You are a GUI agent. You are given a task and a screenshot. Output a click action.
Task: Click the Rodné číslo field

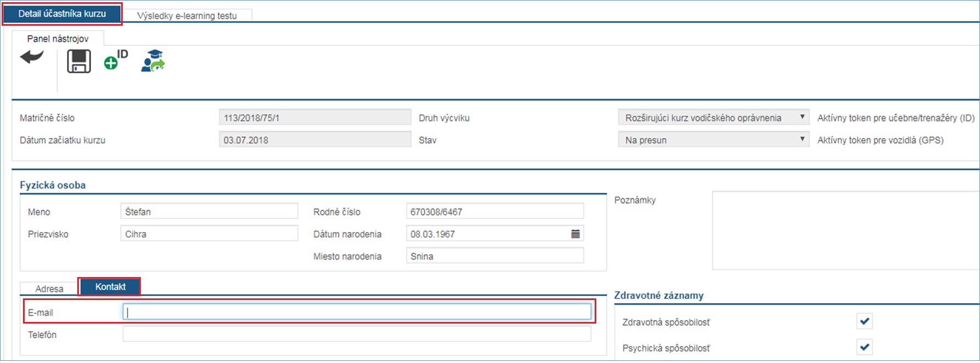pyautogui.click(x=494, y=211)
